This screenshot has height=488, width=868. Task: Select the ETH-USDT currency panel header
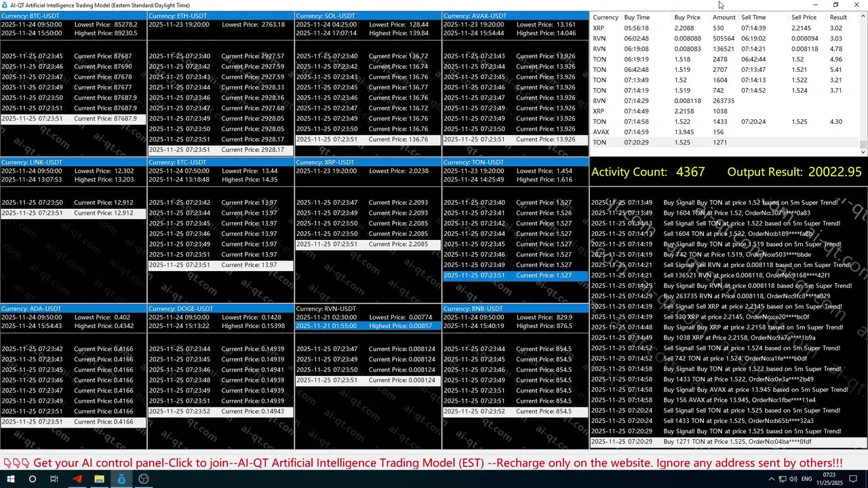220,16
